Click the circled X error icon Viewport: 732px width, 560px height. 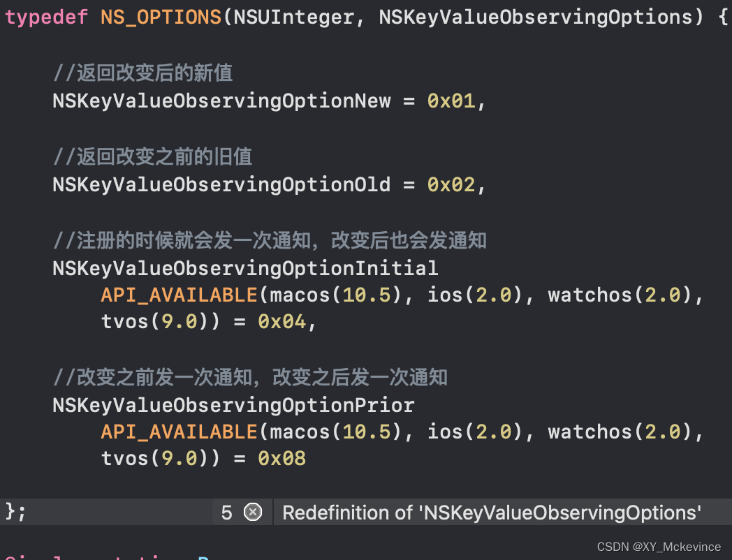[252, 512]
